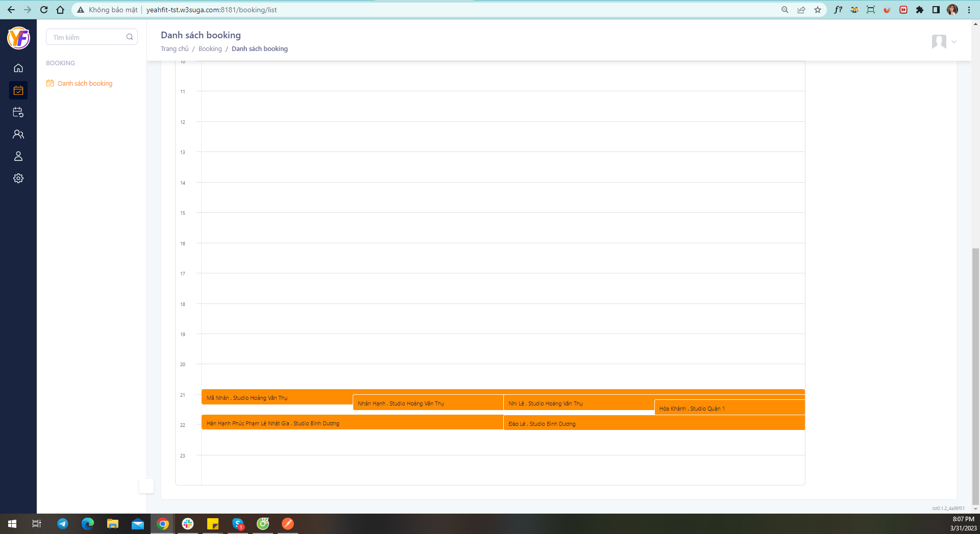The image size is (980, 534).
Task: Click the YF logo
Action: click(x=18, y=38)
